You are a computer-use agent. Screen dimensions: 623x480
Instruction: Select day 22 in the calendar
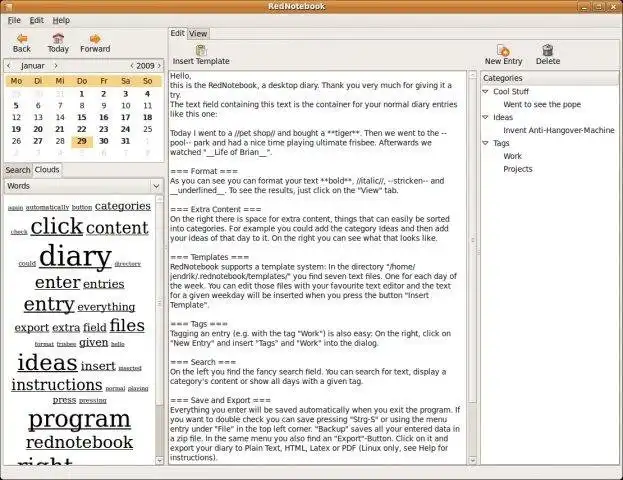(82, 129)
